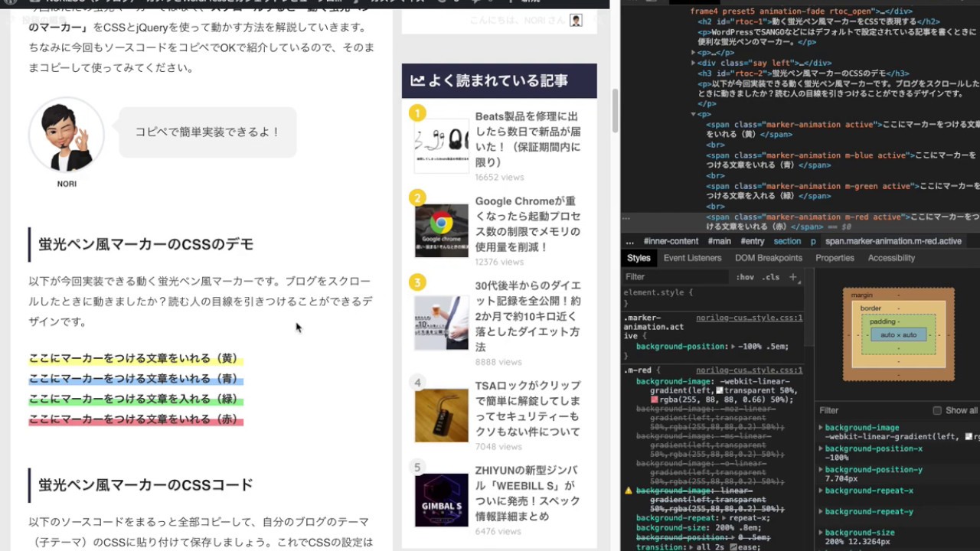Screen dimensions: 980x551
Task: Switch to the Properties tab
Action: (x=835, y=258)
